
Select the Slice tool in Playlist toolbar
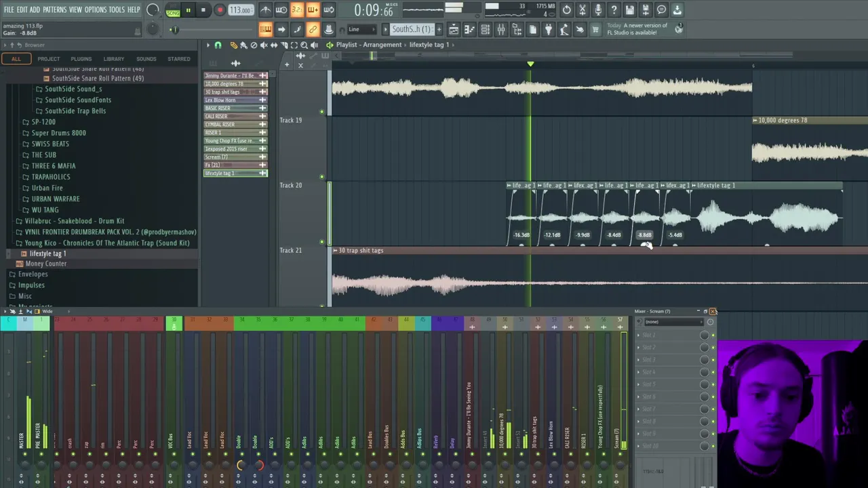tap(284, 45)
